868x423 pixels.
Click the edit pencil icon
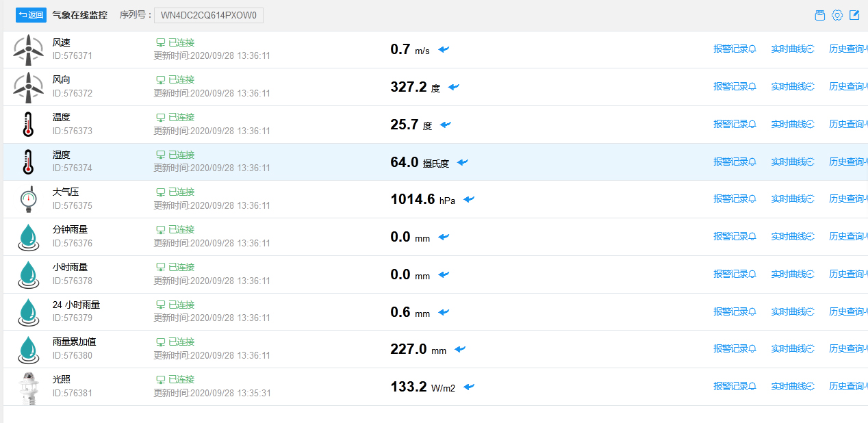[854, 15]
